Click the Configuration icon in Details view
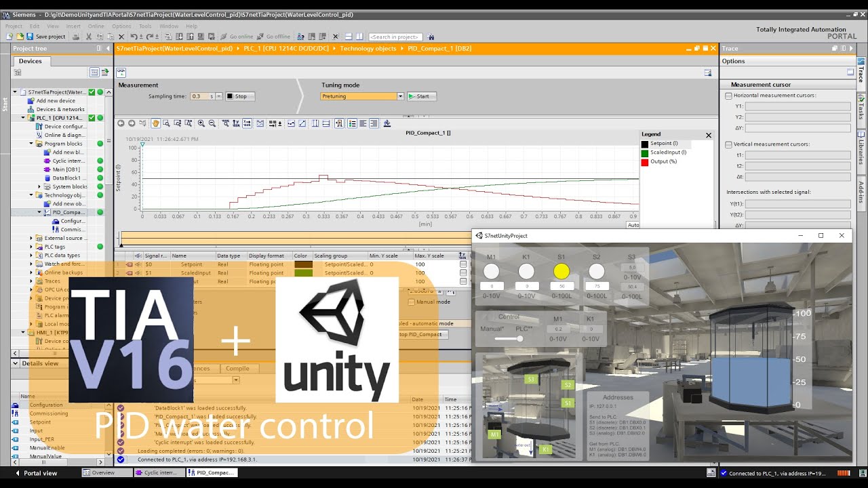This screenshot has width=868, height=488. [x=16, y=405]
